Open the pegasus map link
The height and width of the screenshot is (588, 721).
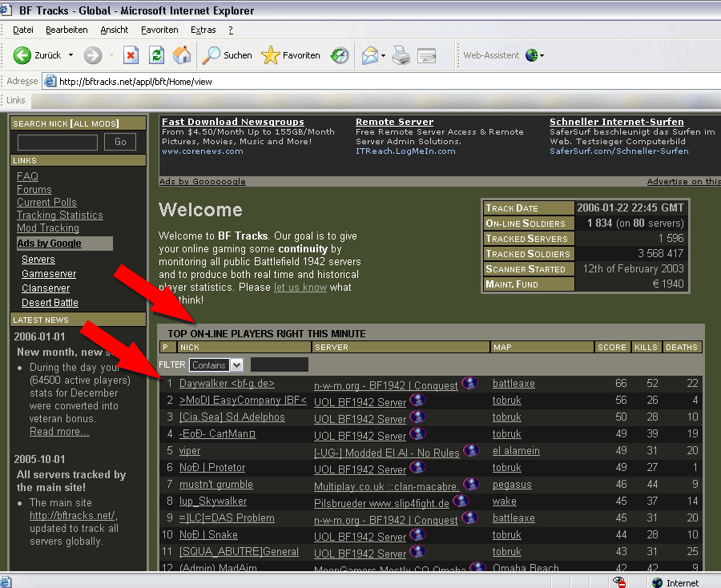pos(512,485)
